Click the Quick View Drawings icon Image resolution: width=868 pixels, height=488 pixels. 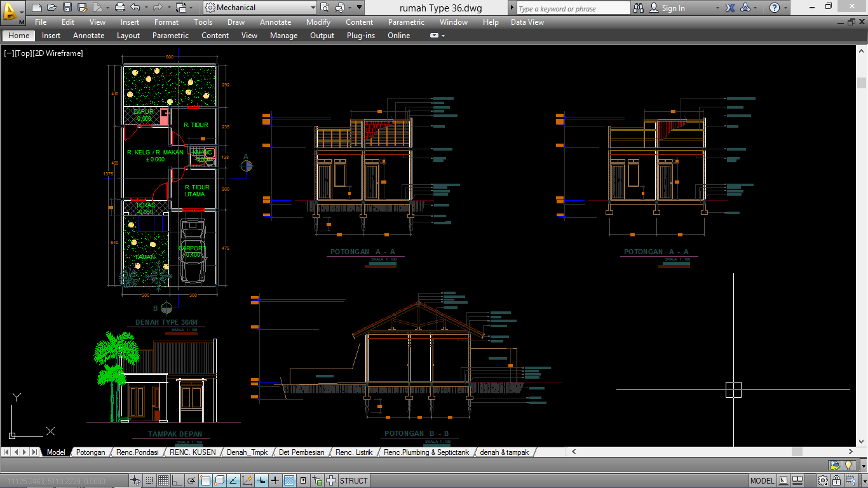coord(797,481)
